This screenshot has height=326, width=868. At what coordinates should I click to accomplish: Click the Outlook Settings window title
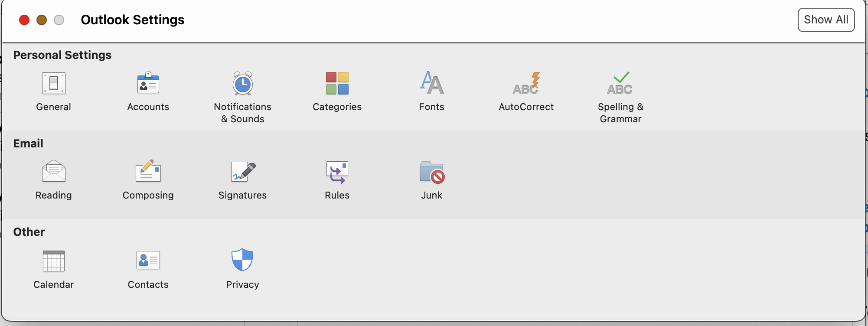click(133, 20)
